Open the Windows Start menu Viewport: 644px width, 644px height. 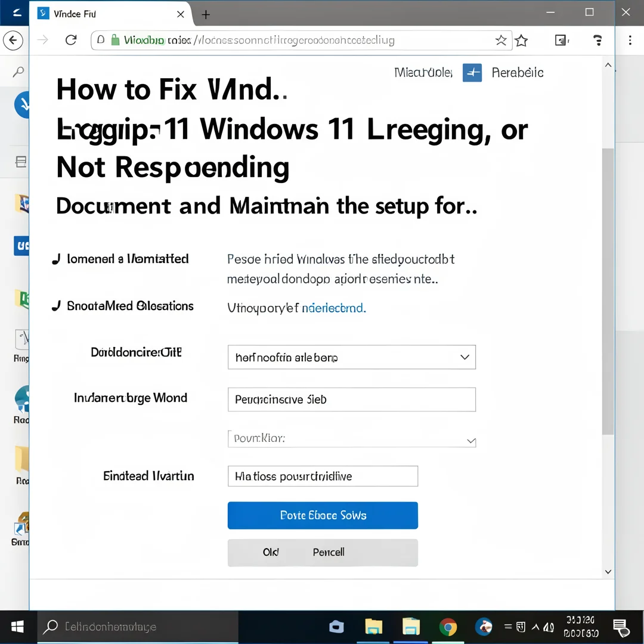(x=18, y=627)
